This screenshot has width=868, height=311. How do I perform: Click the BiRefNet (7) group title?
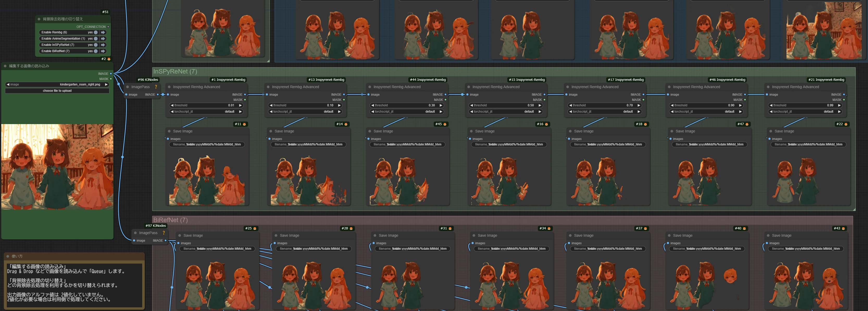(x=171, y=220)
